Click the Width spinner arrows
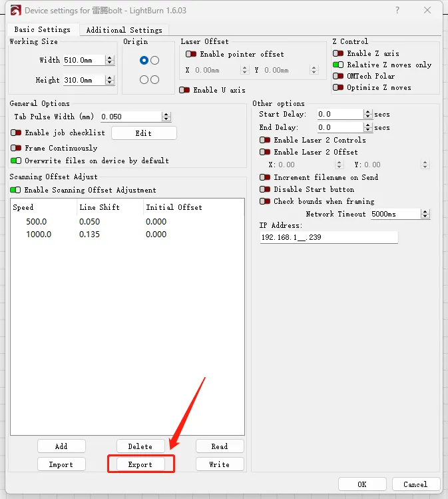448x499 pixels. (x=110, y=60)
